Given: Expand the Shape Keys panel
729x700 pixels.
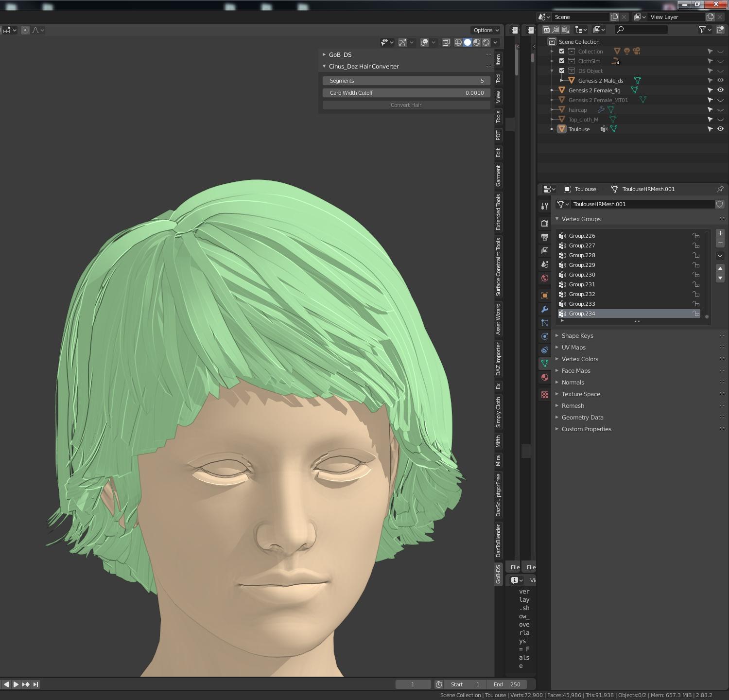Looking at the screenshot, I should 577,336.
